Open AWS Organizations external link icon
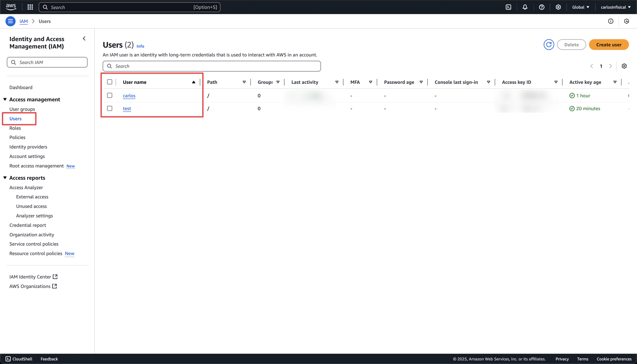 pos(55,286)
